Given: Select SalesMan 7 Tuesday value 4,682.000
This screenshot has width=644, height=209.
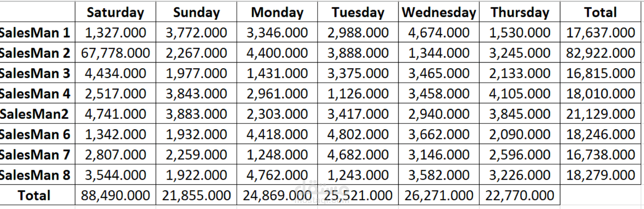Looking at the screenshot, I should point(358,154).
